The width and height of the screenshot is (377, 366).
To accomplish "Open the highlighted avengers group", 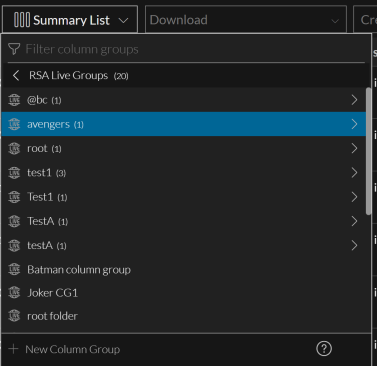I will coord(184,124).
